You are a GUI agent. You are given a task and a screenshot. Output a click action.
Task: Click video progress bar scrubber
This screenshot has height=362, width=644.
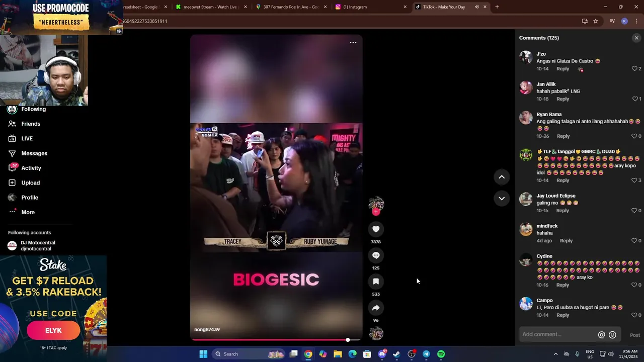pos(348,340)
